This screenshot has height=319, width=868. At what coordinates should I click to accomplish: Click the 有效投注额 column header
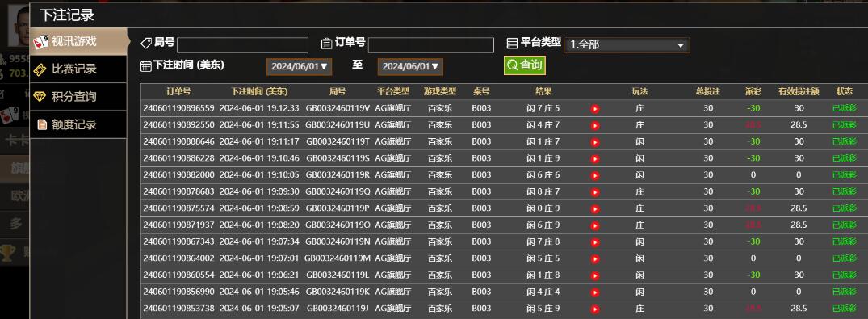click(799, 91)
